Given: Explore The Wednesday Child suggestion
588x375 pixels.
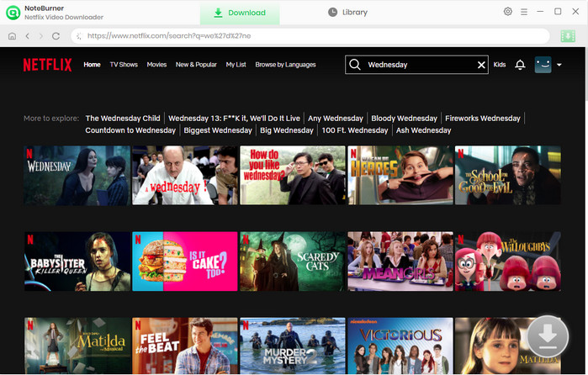Looking at the screenshot, I should point(123,118).
